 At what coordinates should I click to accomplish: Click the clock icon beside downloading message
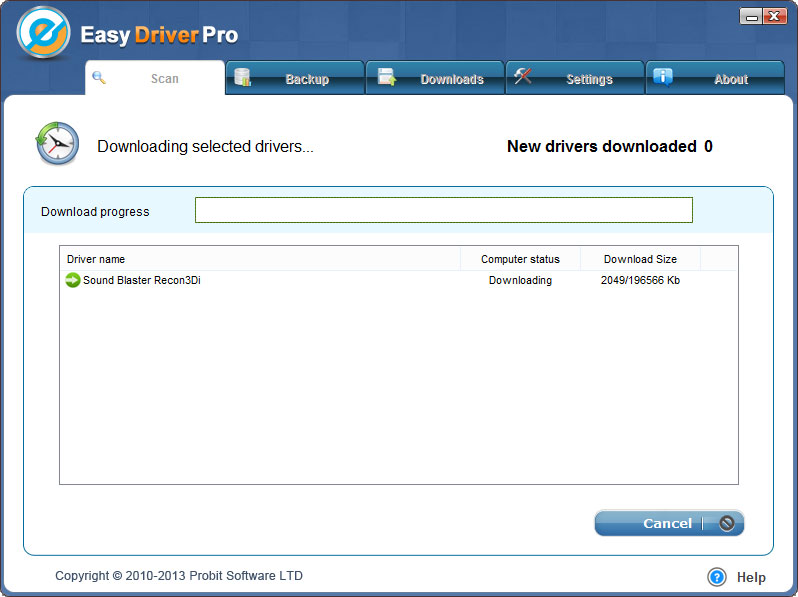(x=57, y=144)
